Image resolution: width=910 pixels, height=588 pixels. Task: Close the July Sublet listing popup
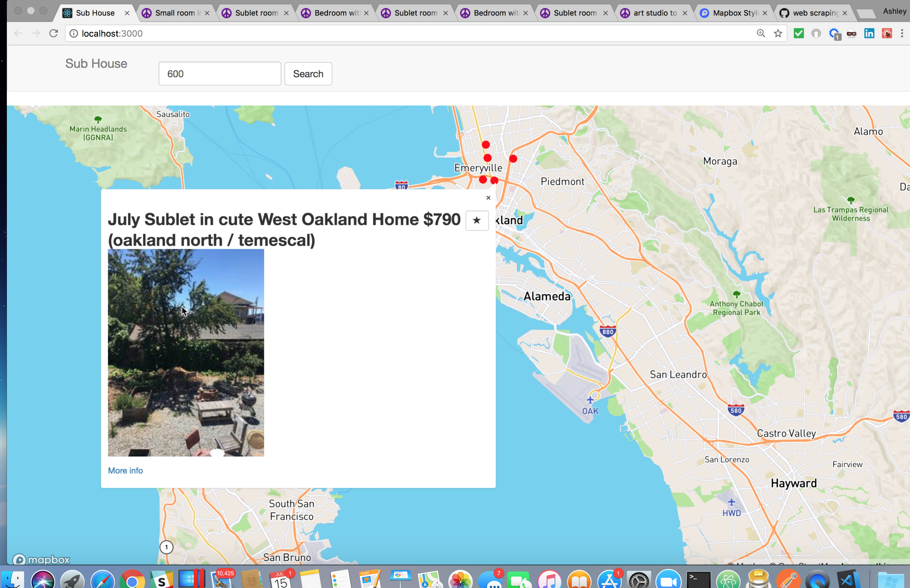(488, 197)
